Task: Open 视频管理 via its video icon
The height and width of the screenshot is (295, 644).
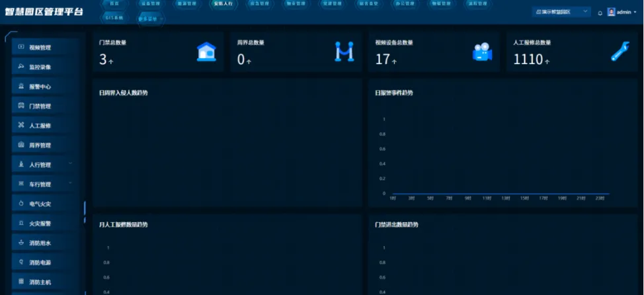Action: tap(21, 47)
